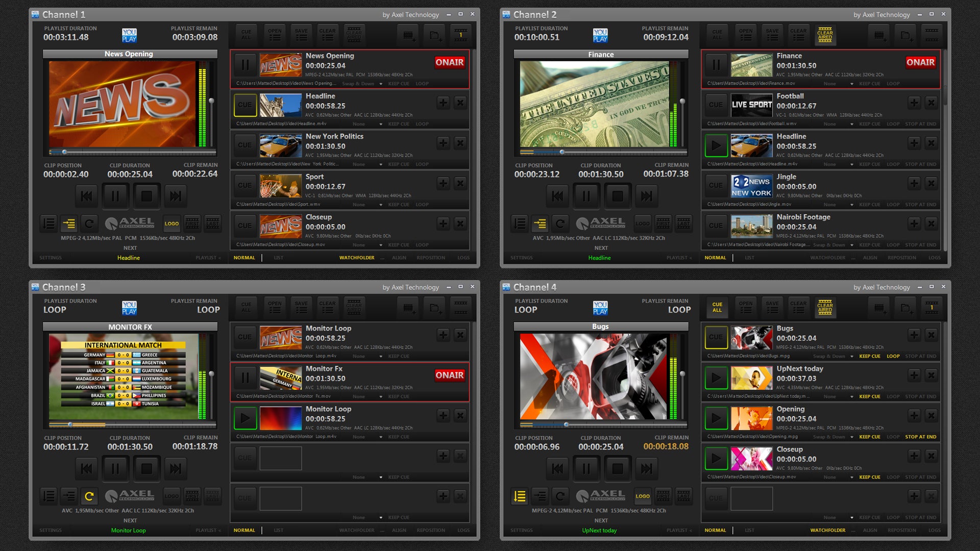Click Clear Aired in Channel 2 toolbar
980x551 pixels.
[825, 35]
